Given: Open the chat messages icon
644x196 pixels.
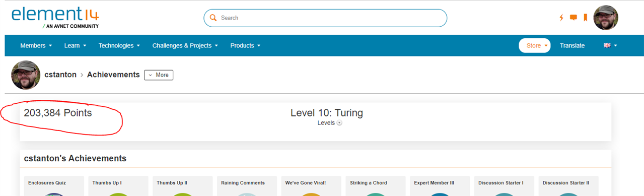Looking at the screenshot, I should [573, 18].
